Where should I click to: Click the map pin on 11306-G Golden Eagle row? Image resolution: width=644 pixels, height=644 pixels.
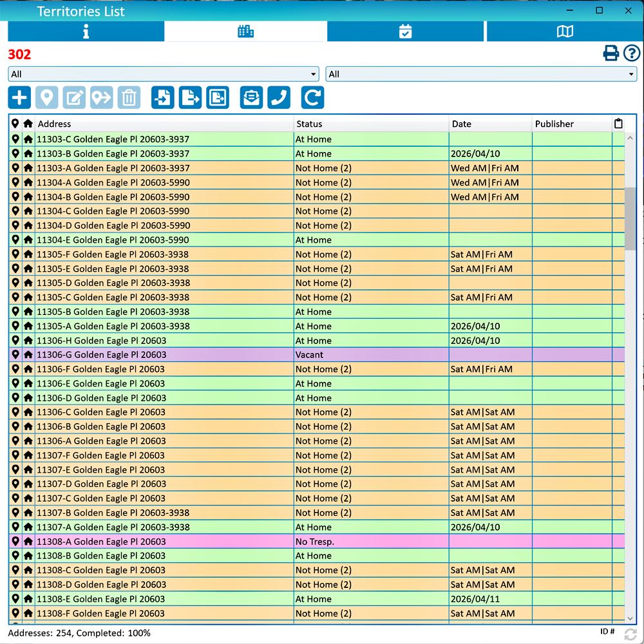(x=15, y=355)
